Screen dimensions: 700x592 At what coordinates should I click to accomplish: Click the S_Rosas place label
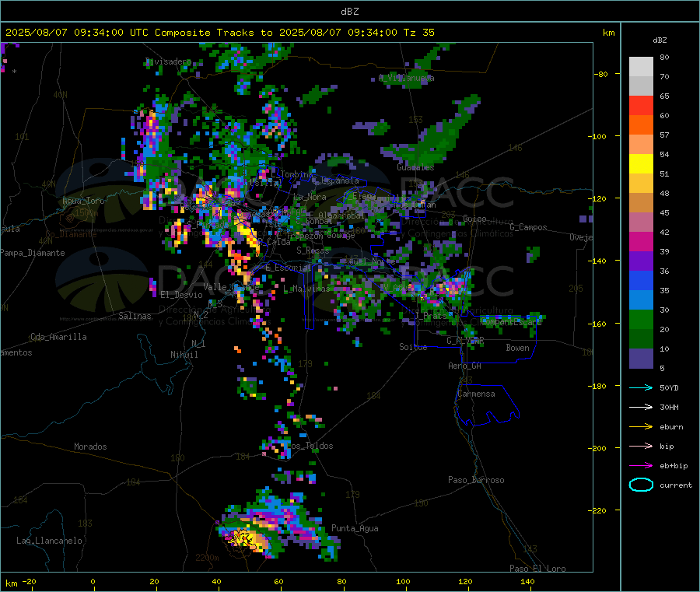pyautogui.click(x=313, y=251)
